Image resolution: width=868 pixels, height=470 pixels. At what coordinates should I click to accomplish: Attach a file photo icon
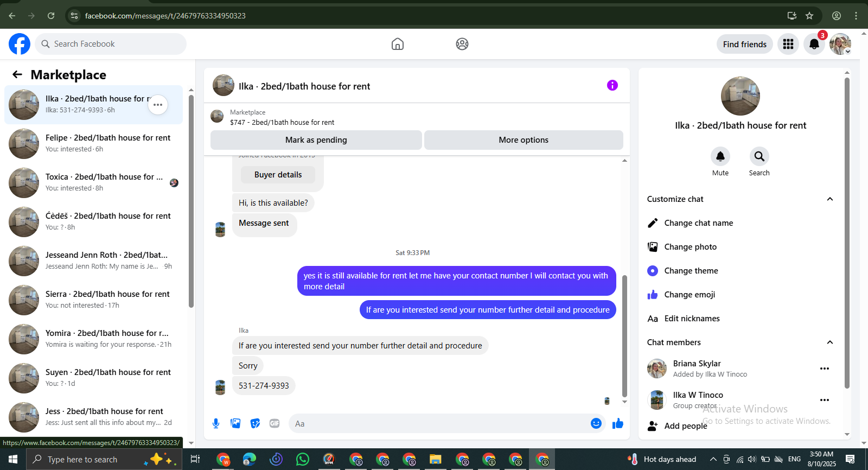pyautogui.click(x=235, y=423)
